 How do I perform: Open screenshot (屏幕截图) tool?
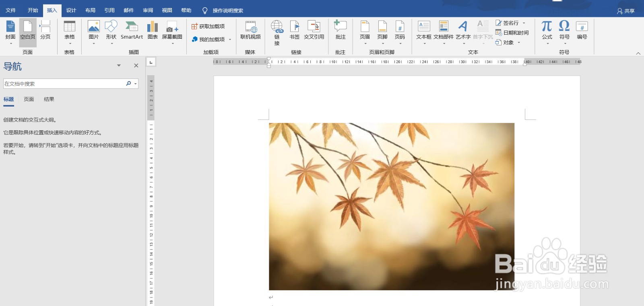pyautogui.click(x=172, y=32)
